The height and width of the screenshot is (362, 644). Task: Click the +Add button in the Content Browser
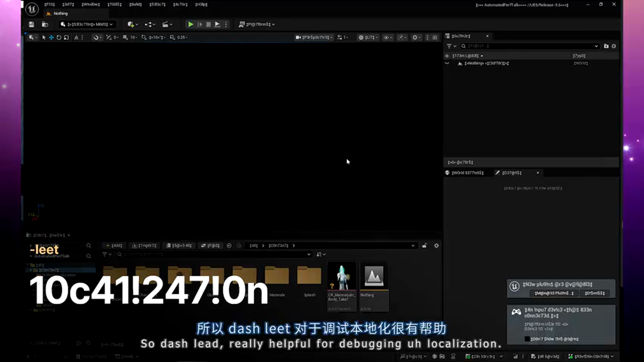114,245
